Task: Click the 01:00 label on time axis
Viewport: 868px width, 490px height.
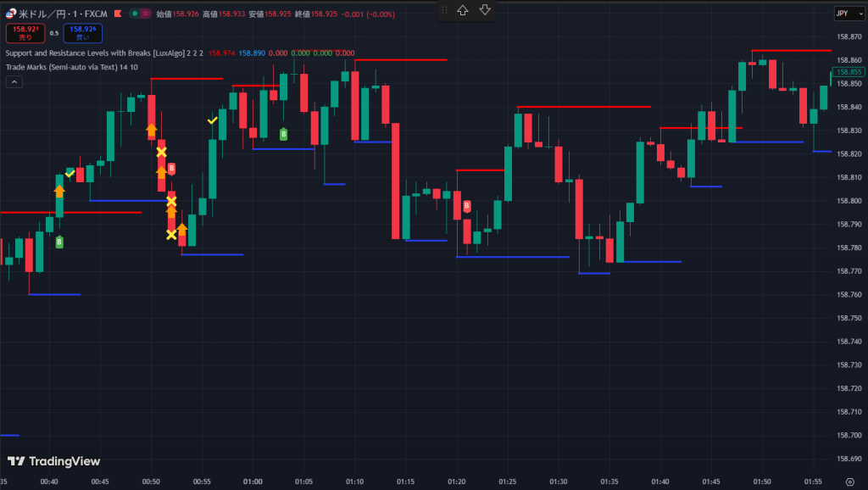Action: click(253, 482)
